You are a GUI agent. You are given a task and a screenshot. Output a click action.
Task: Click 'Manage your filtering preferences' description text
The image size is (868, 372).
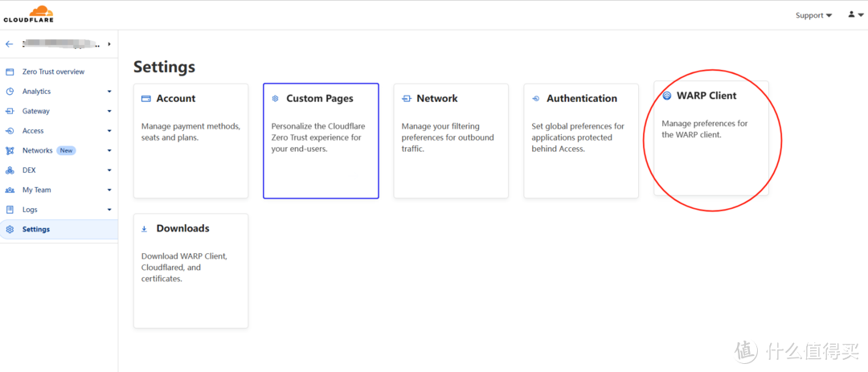(x=448, y=137)
